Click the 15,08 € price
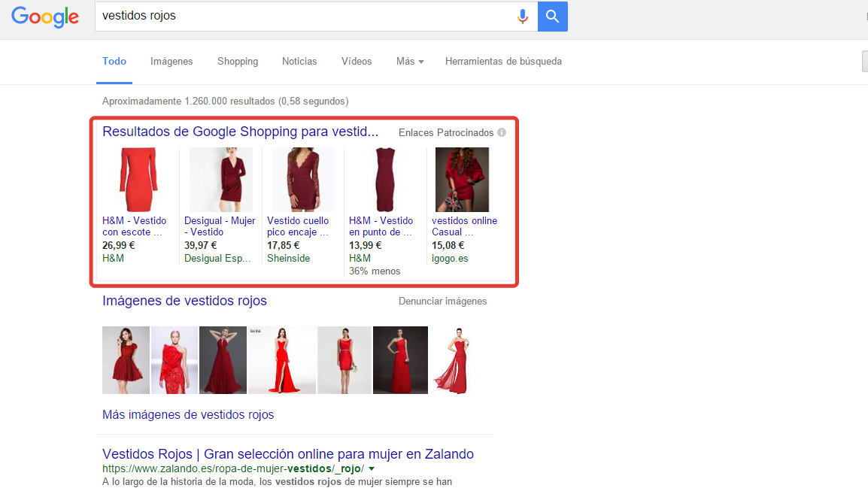The height and width of the screenshot is (488, 868). [x=448, y=245]
